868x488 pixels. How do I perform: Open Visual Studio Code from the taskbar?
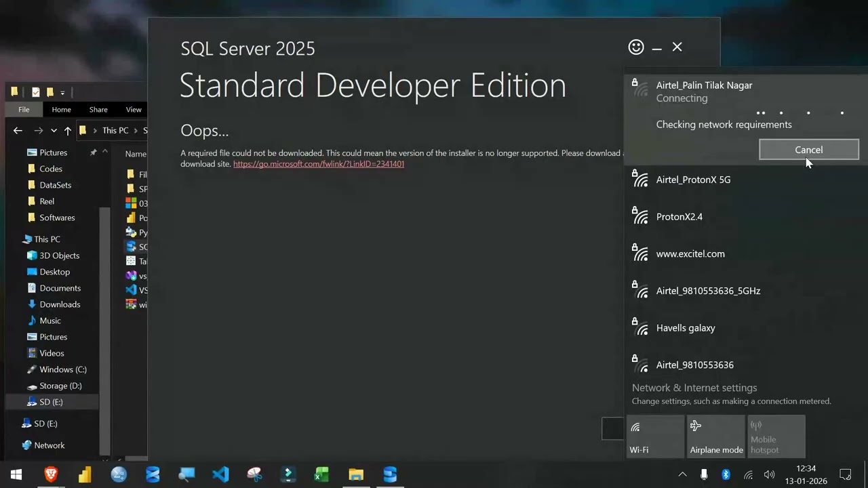tap(220, 474)
